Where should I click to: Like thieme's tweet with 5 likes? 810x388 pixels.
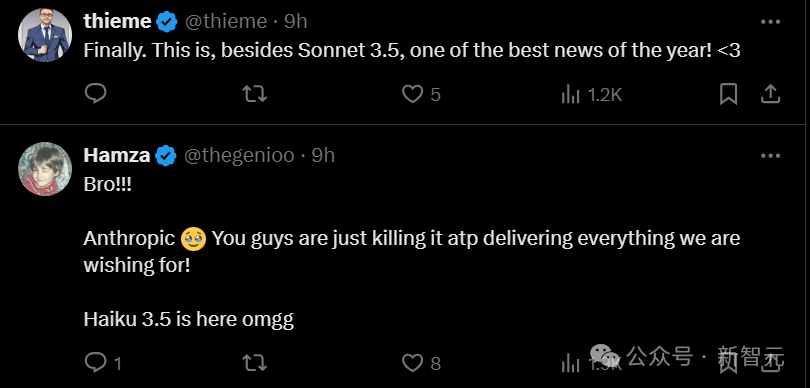[422, 95]
